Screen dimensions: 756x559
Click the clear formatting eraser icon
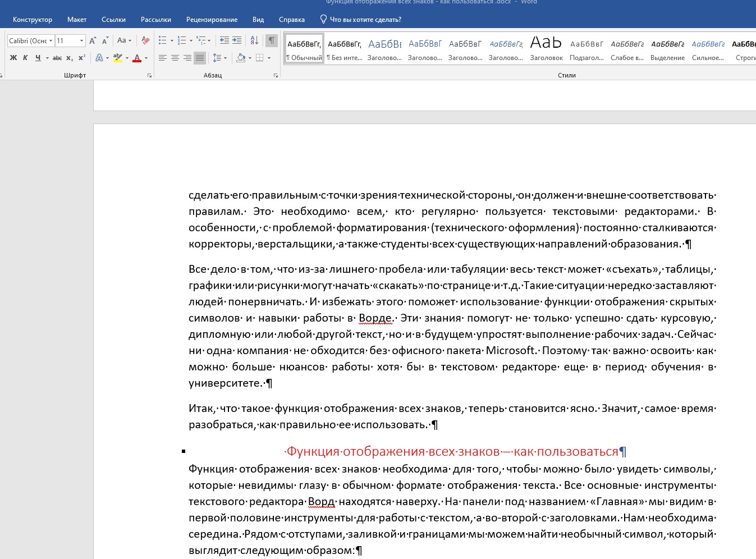(x=145, y=40)
